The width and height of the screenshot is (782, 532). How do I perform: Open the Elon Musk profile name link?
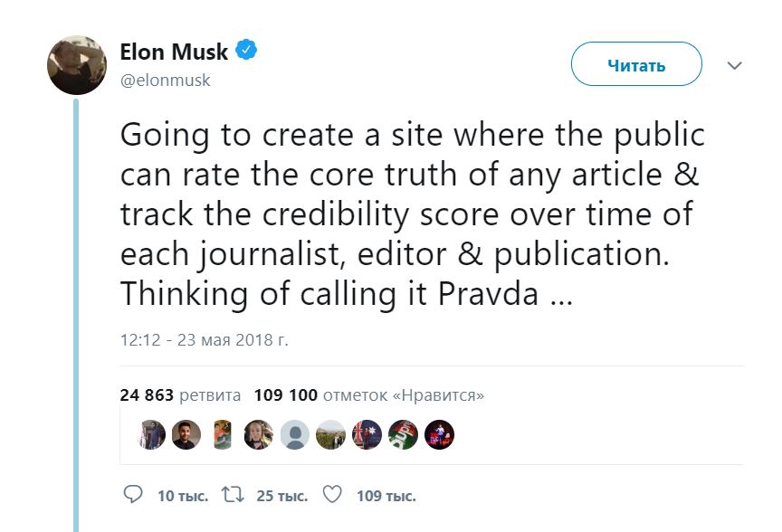174,52
